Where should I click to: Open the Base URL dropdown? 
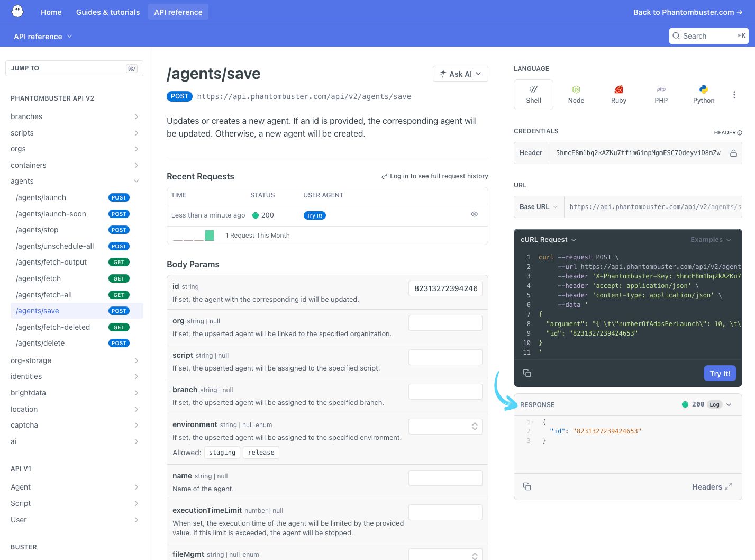pyautogui.click(x=539, y=207)
